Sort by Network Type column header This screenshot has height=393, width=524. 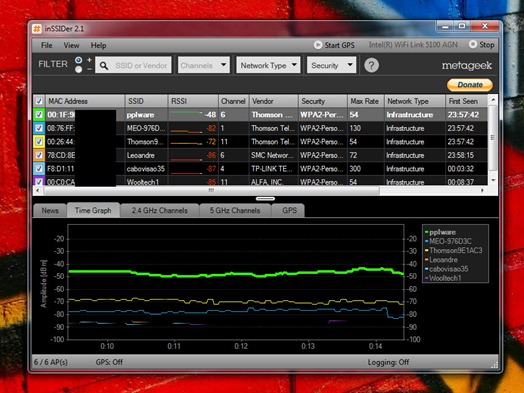pos(414,101)
